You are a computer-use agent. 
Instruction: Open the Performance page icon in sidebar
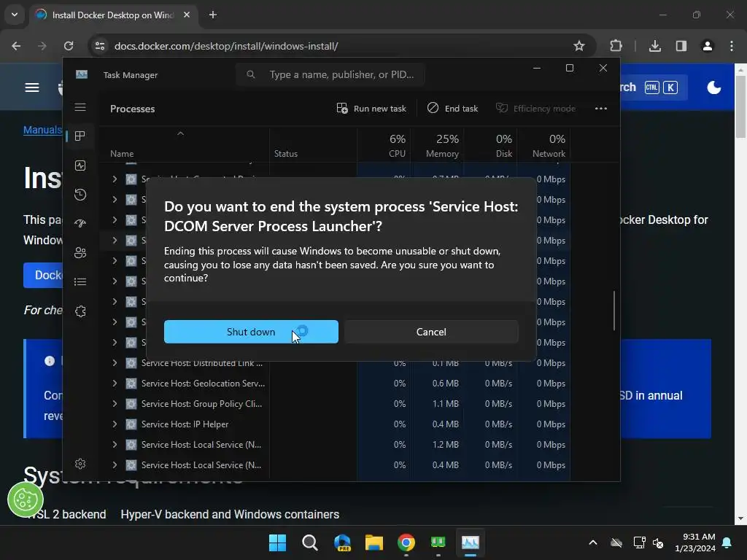(x=80, y=166)
